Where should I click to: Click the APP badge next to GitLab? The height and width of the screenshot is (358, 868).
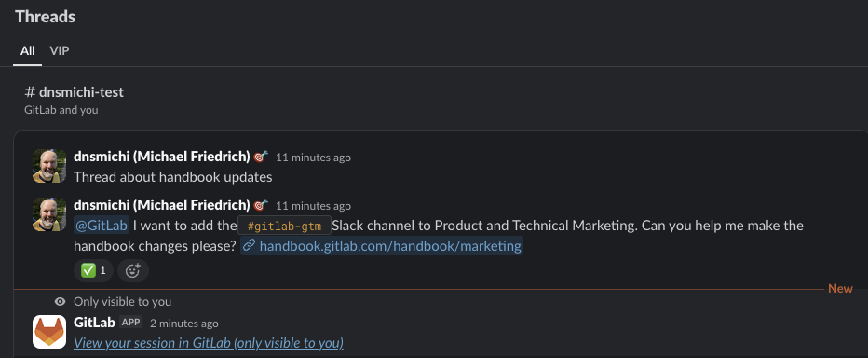(x=131, y=322)
